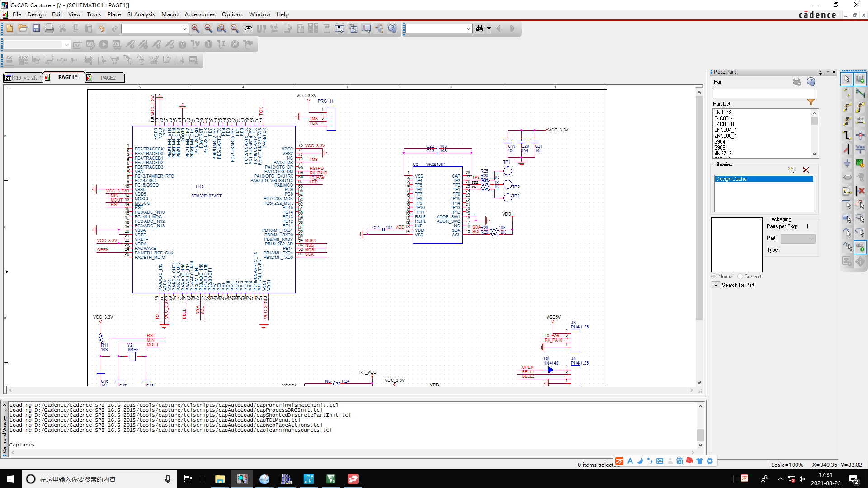The image size is (868, 488).
Task: Open the simulation profile dropdown
Action: [x=37, y=45]
